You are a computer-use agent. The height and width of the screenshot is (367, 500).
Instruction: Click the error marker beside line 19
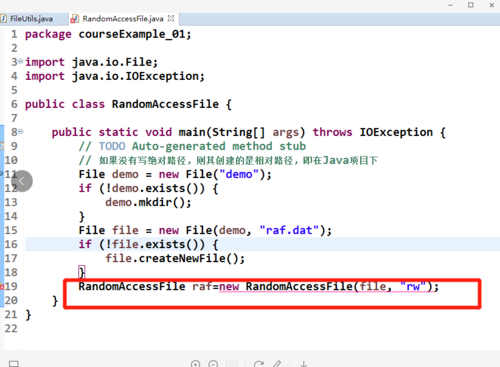point(2,286)
